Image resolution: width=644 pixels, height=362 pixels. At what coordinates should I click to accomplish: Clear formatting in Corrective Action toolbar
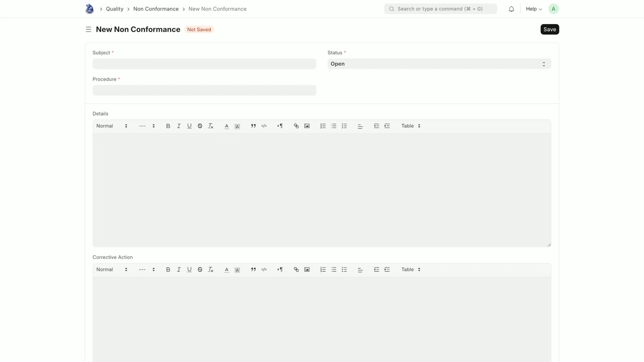(x=211, y=269)
